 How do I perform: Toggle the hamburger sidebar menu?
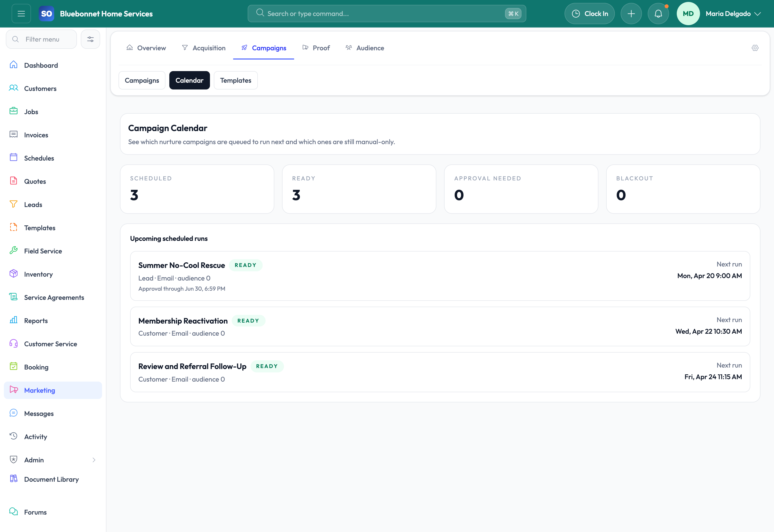pos(21,14)
